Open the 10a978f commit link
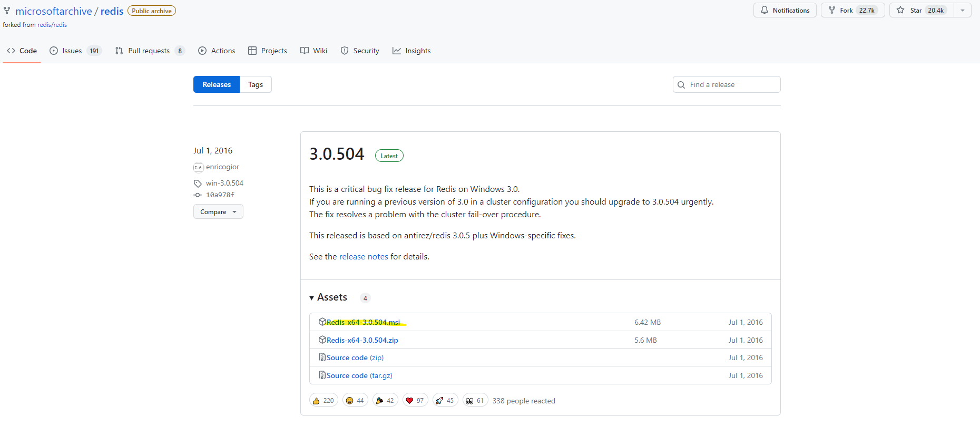980x425 pixels. [x=220, y=195]
